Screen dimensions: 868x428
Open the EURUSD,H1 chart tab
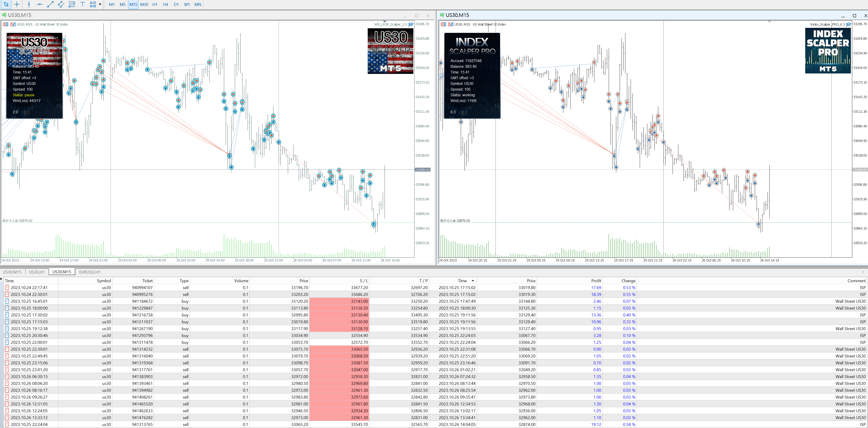tap(90, 272)
